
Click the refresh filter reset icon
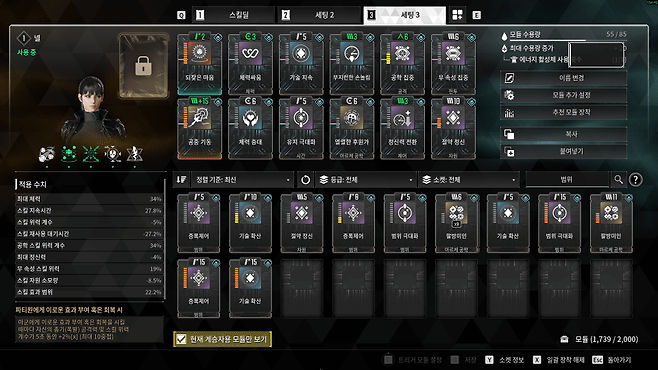click(x=306, y=180)
